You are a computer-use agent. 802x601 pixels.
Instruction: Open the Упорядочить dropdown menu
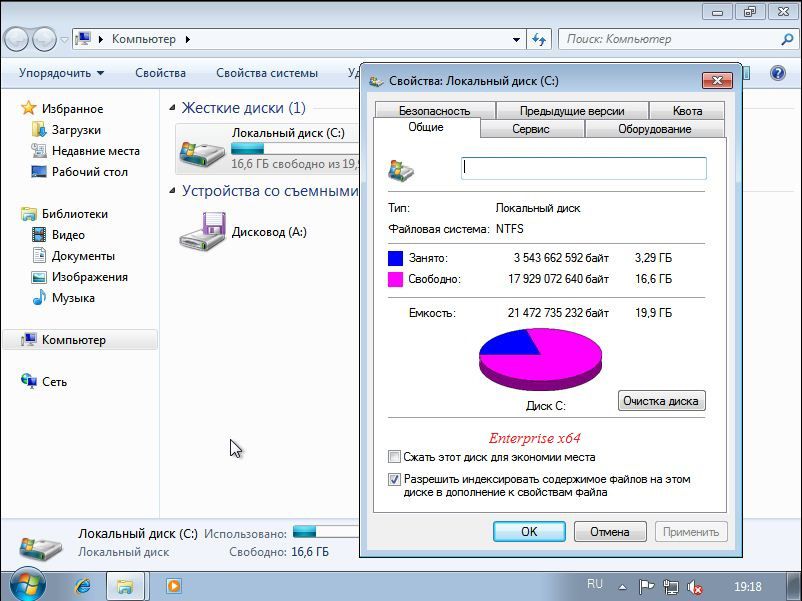click(x=61, y=73)
